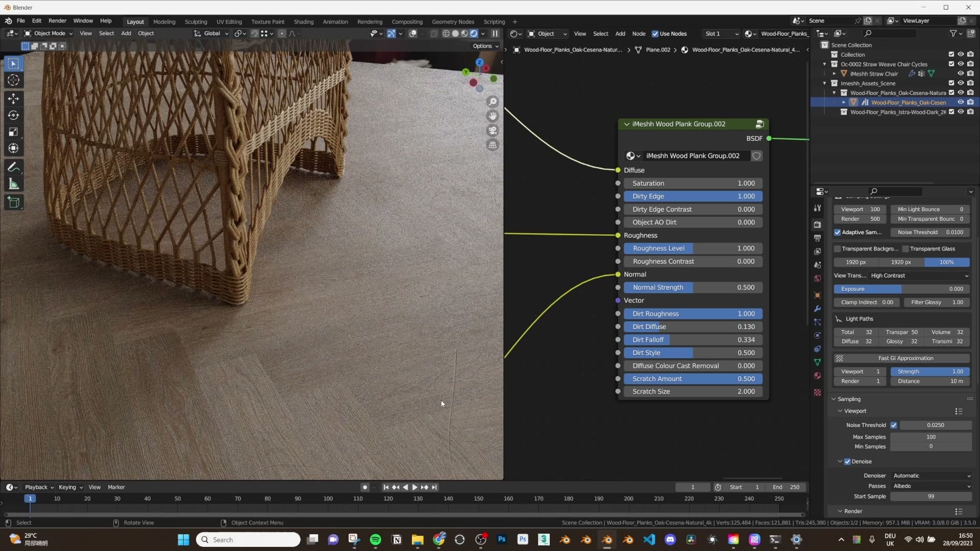Toggle the viewport Noise Threshold checkbox
Viewport: 980px width, 551px height.
point(894,425)
